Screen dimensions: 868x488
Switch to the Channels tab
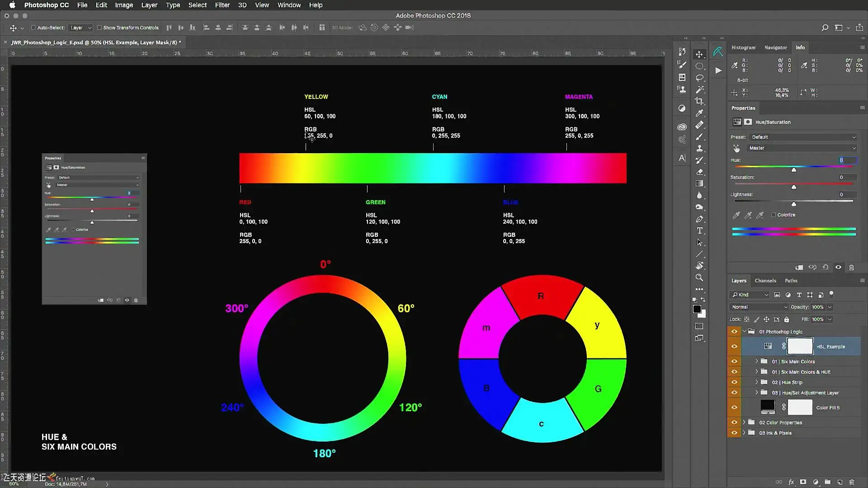pyautogui.click(x=765, y=281)
